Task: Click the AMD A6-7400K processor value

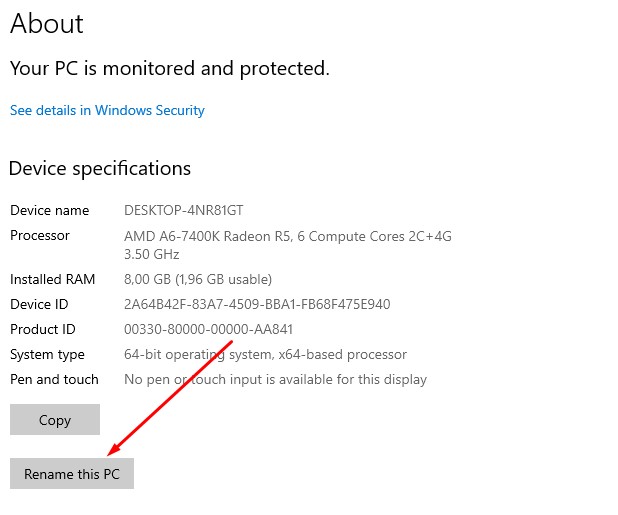Action: coord(287,236)
